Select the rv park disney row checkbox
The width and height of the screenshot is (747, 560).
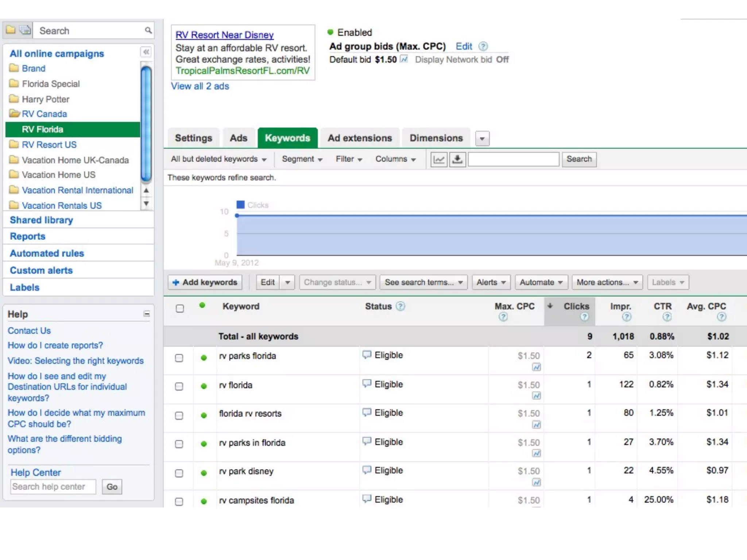(x=179, y=473)
